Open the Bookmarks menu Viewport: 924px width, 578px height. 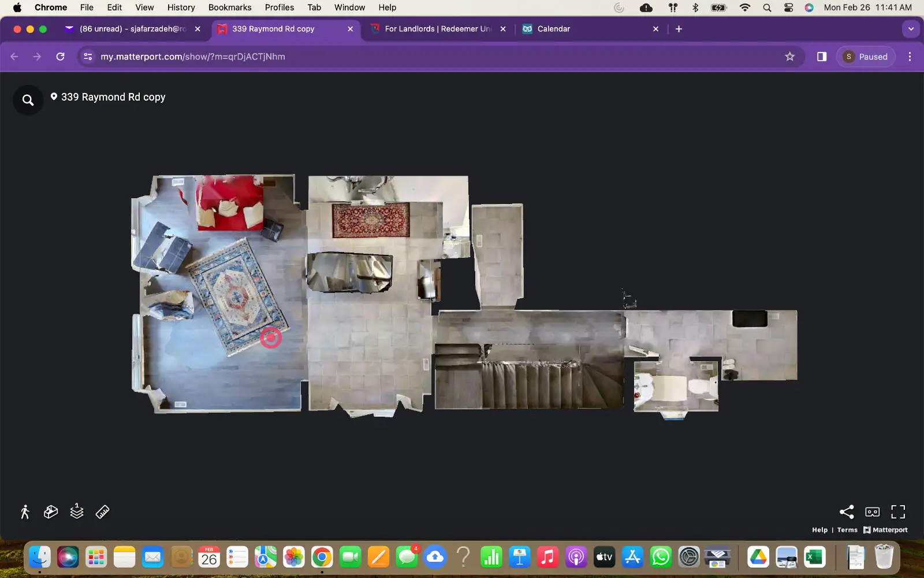[x=230, y=8]
